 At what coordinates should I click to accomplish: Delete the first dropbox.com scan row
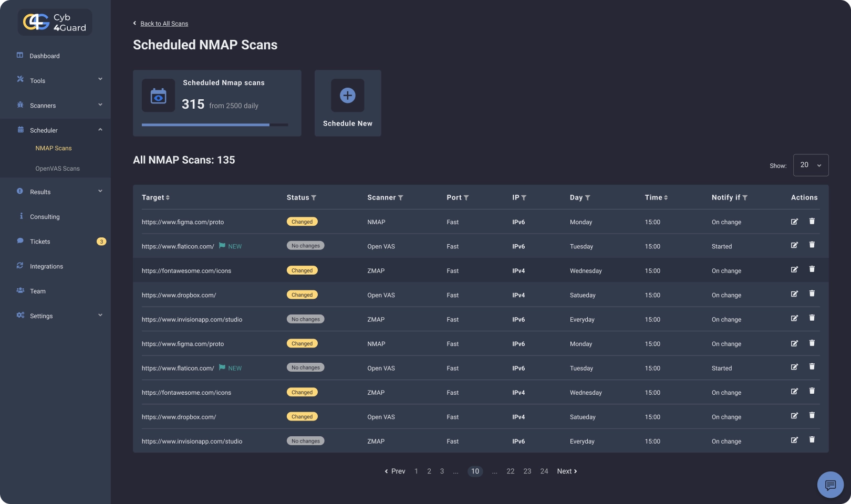pyautogui.click(x=812, y=294)
